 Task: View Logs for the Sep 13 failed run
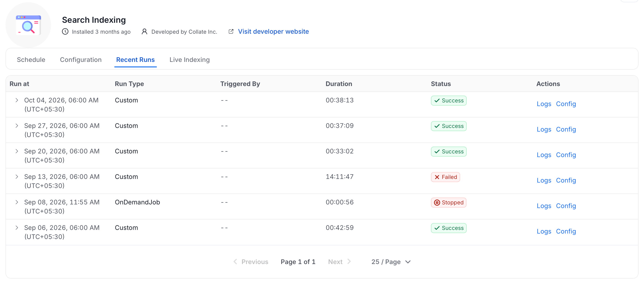coord(544,180)
